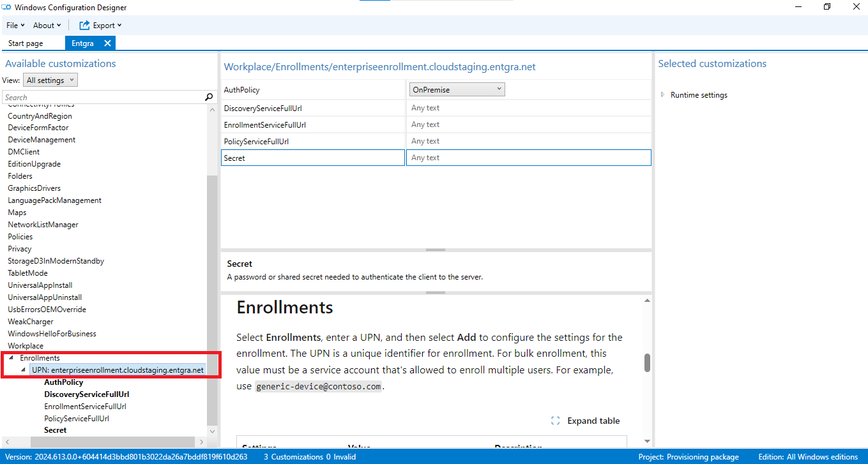Click the DiscoveryServiceFullUrl text field

(529, 108)
